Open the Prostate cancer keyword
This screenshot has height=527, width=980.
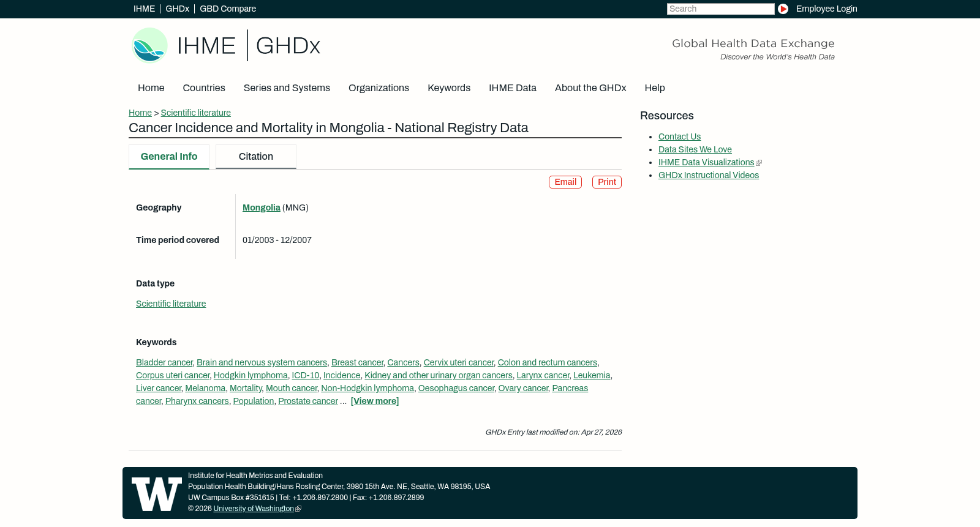(x=308, y=401)
